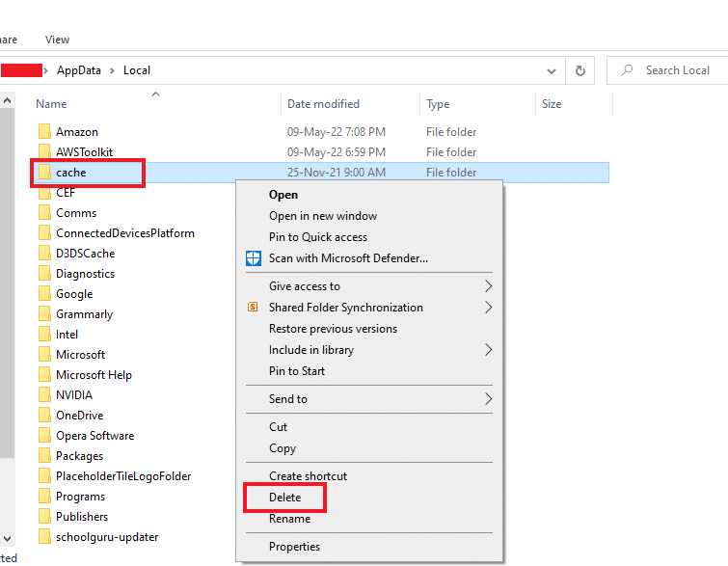Select the Microsoft folder name
Viewport: 728px width, 566px height.
coord(80,355)
